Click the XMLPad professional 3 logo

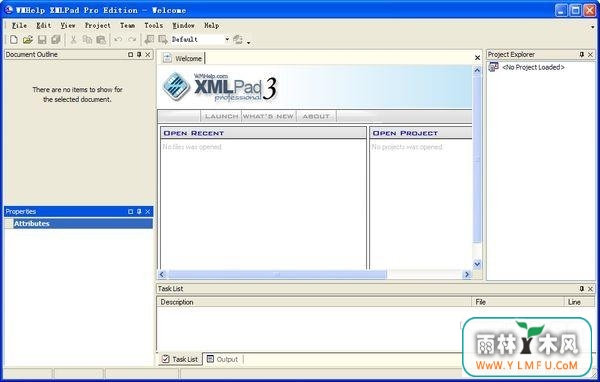[x=220, y=87]
